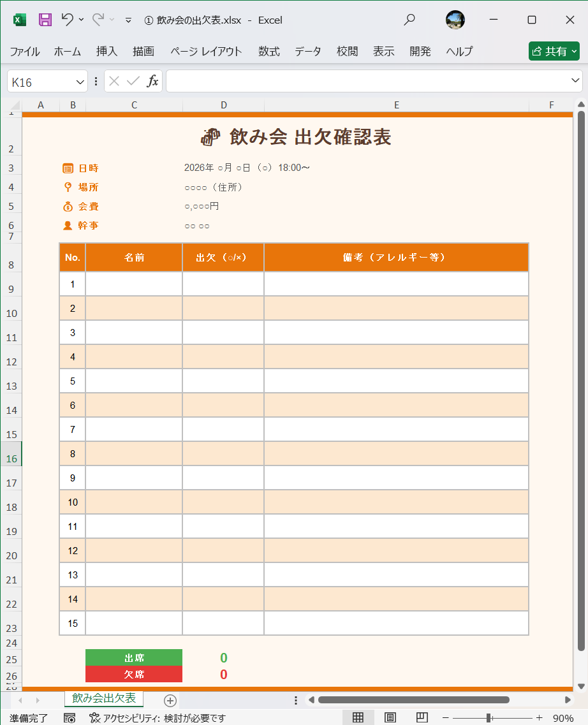Click the Redo icon
Viewport: 588px width, 725px height.
[x=98, y=19]
